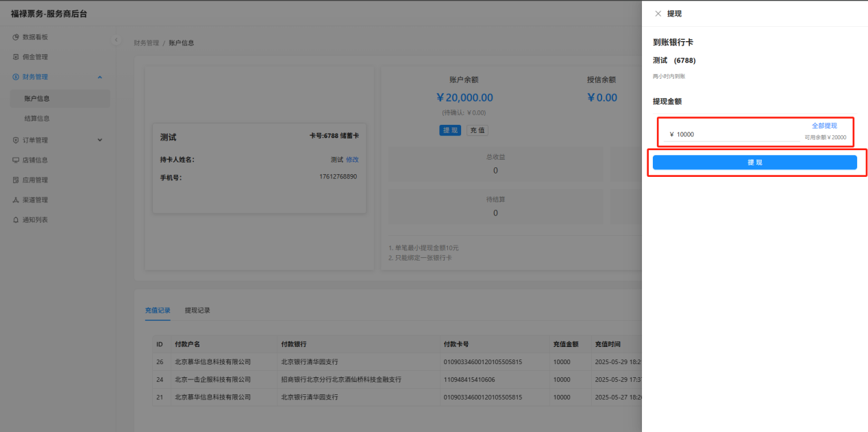Viewport: 868px width, 432px height.
Task: Select the 账户信息 submenu item
Action: [37, 99]
